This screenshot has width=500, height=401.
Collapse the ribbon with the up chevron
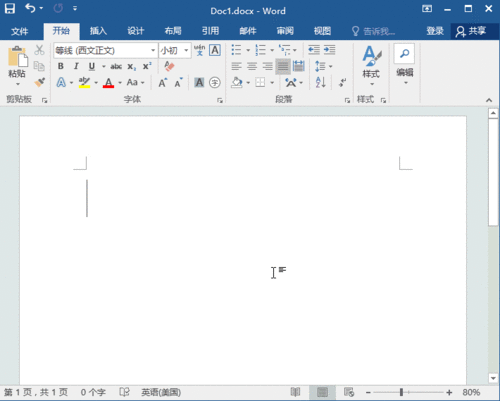(489, 100)
